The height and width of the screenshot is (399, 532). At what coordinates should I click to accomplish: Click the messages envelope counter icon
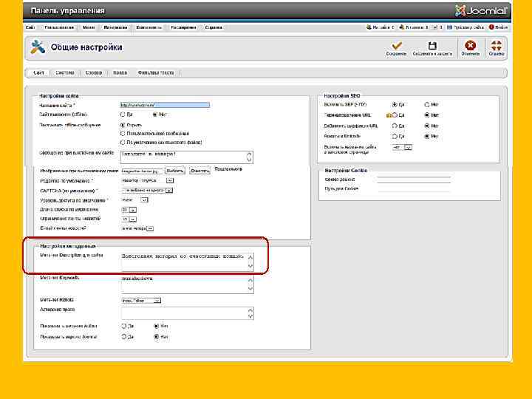435,27
